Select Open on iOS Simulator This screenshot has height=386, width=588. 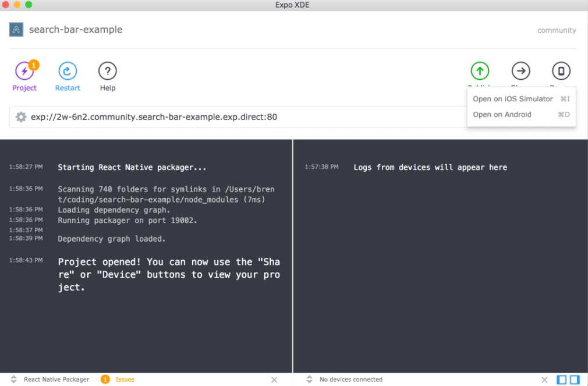pyautogui.click(x=521, y=98)
